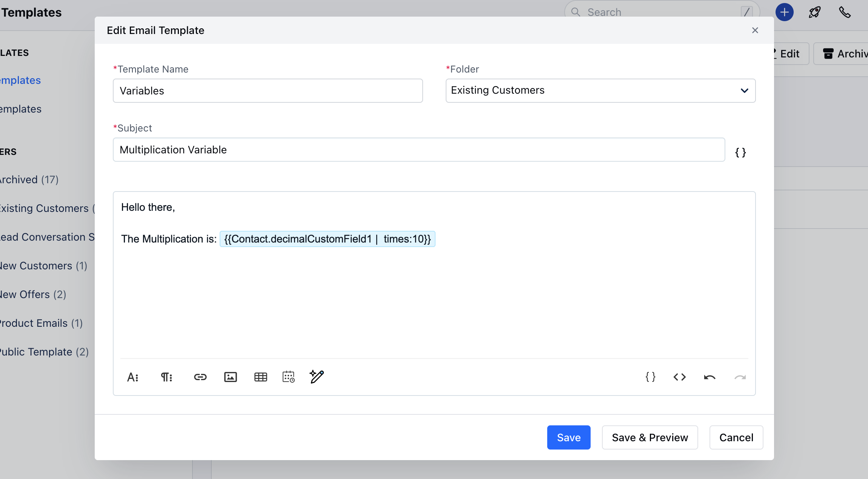Click the paragraph formatting icon in toolbar
Image resolution: width=868 pixels, height=479 pixels.
pyautogui.click(x=167, y=377)
